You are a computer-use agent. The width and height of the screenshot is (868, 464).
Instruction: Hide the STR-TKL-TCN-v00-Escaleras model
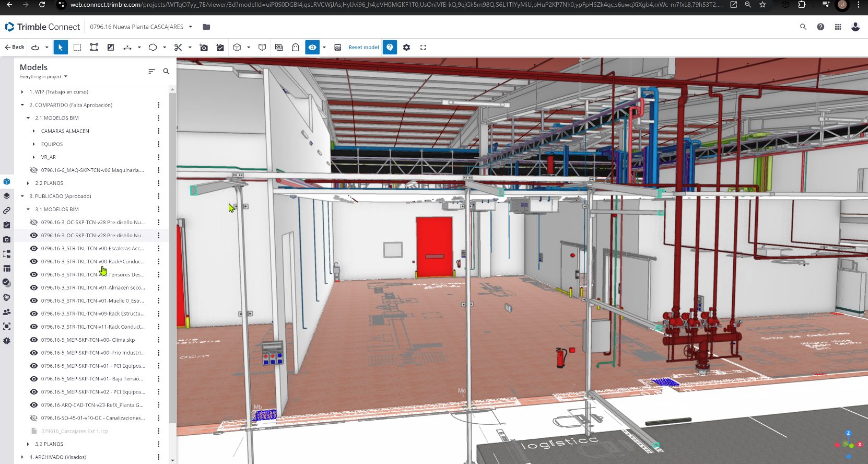[34, 249]
